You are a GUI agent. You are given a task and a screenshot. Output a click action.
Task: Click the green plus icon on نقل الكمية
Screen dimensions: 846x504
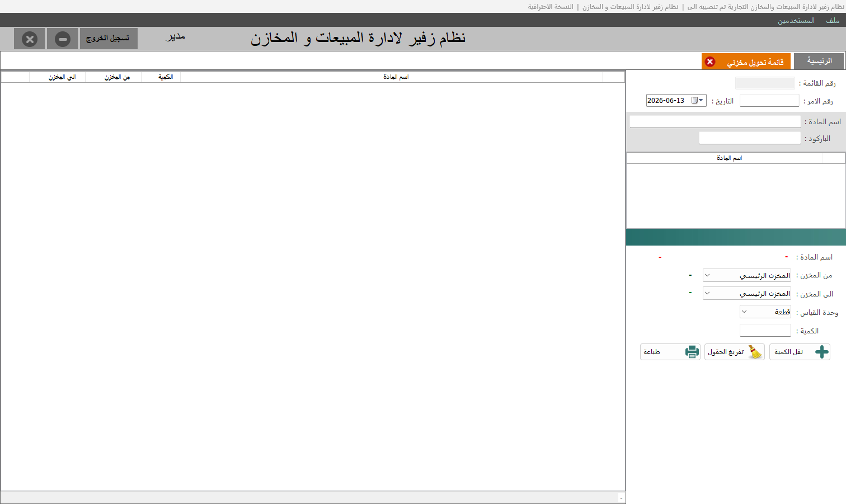pos(821,352)
